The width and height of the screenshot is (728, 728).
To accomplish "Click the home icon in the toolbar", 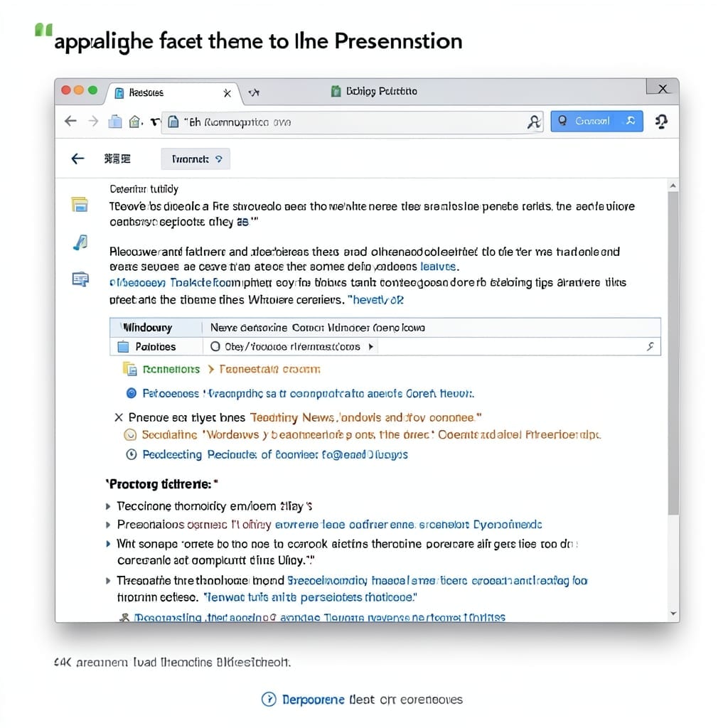I will (x=134, y=122).
